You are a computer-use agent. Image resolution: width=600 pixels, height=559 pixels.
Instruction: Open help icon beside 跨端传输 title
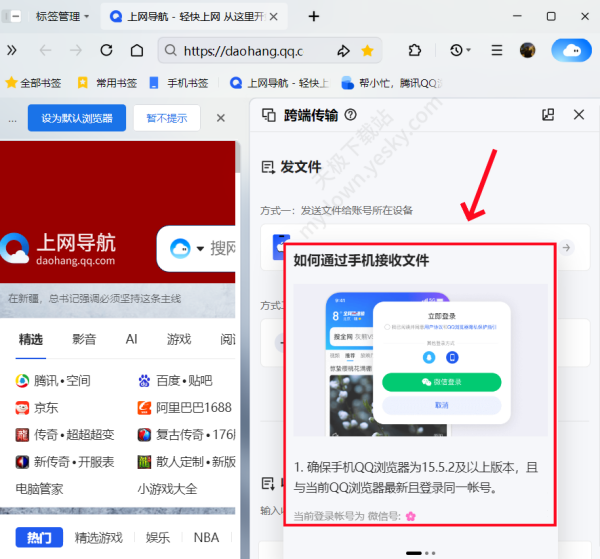pos(350,115)
